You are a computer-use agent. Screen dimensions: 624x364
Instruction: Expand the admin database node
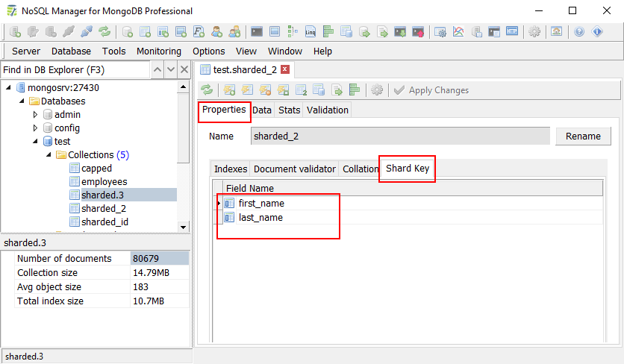[x=35, y=115]
